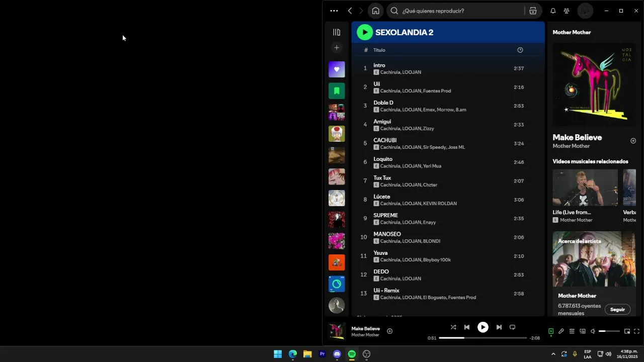Image resolution: width=644 pixels, height=362 pixels.
Task: Skip to the next track
Action: (x=499, y=327)
